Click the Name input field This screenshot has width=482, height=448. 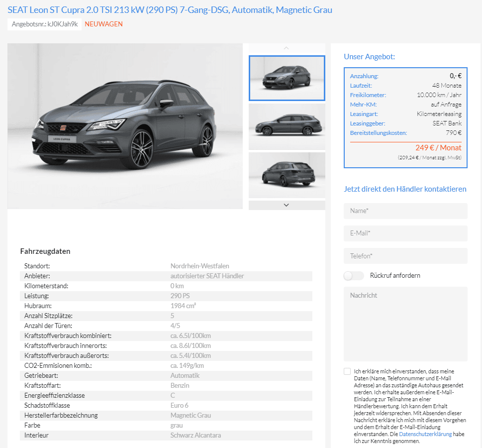coord(405,211)
